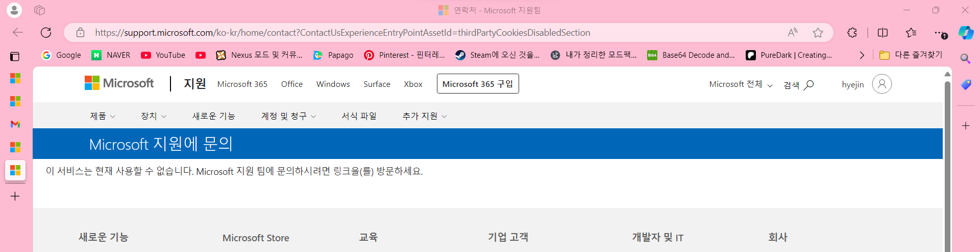
Task: Open the Pinterest bookmark
Action: click(404, 55)
